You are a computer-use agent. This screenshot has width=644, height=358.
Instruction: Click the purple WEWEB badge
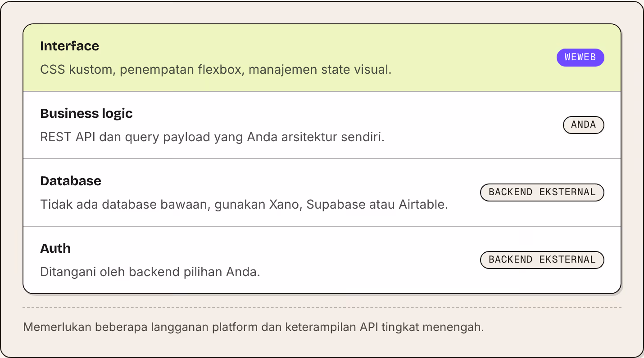coord(580,58)
